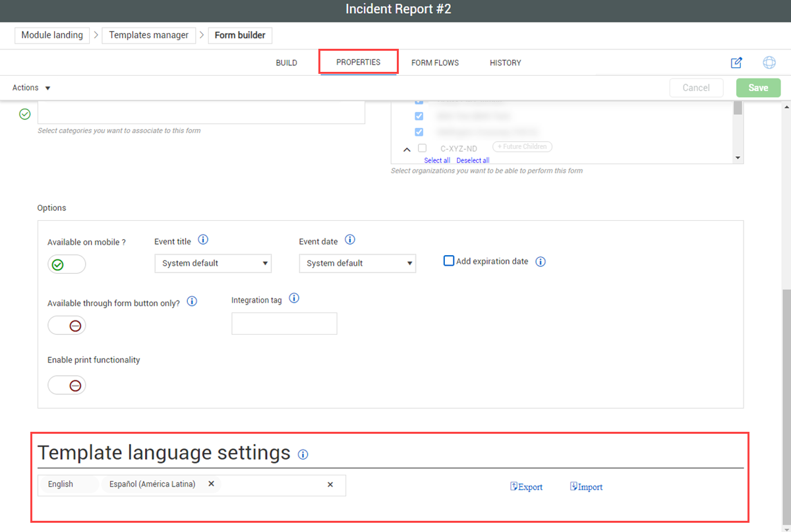
Task: Click Export language link
Action: pos(526,487)
